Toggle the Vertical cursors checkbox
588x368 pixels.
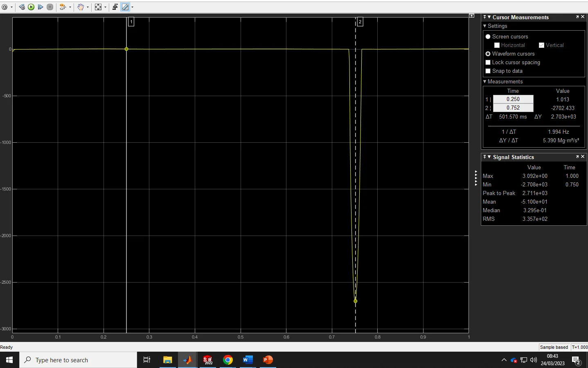pyautogui.click(x=541, y=45)
